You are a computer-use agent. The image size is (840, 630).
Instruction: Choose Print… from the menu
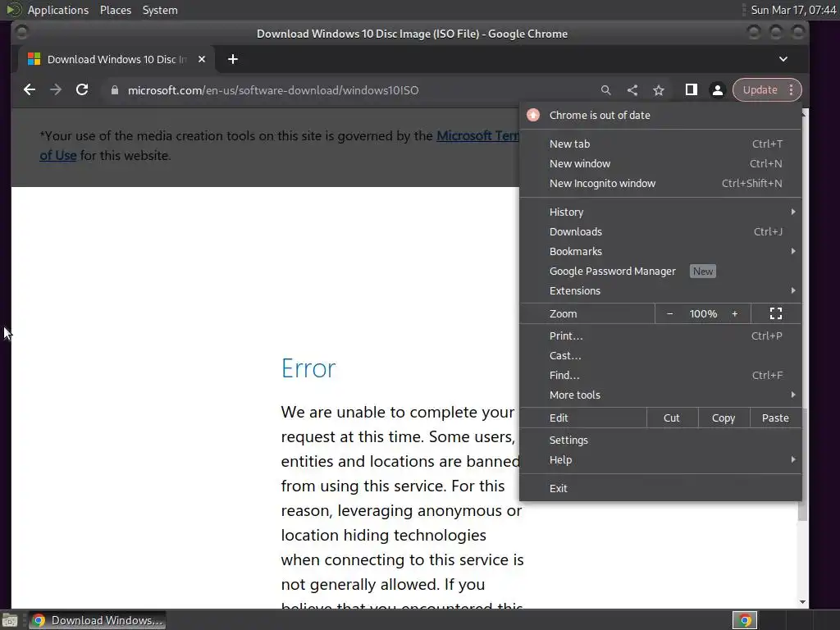click(x=660, y=336)
